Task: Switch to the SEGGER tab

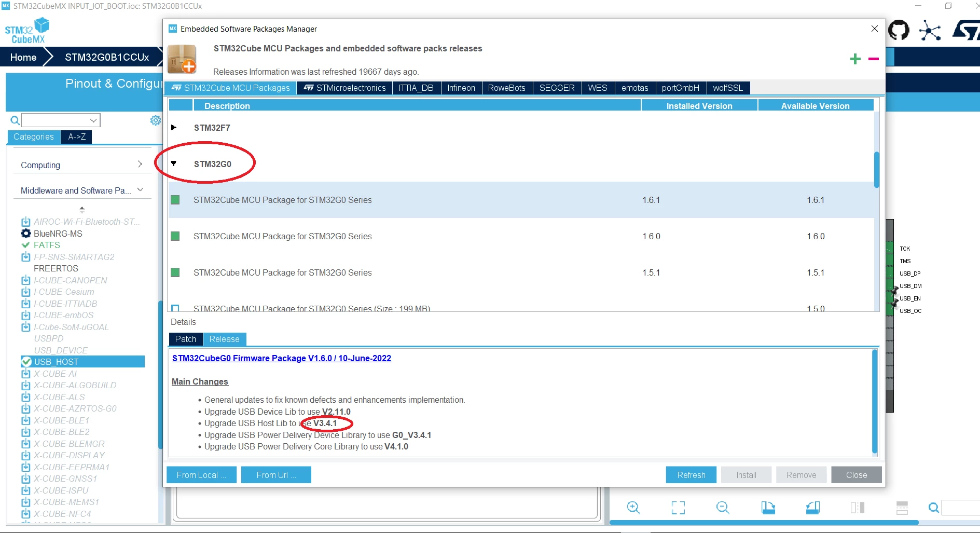Action: (557, 88)
